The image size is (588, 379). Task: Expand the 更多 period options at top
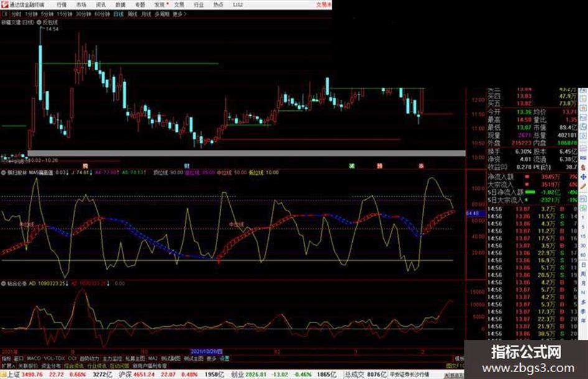[x=179, y=14]
